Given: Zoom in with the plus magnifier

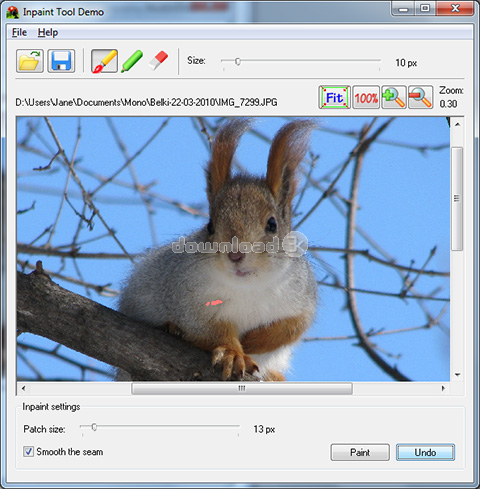Looking at the screenshot, I should 394,97.
